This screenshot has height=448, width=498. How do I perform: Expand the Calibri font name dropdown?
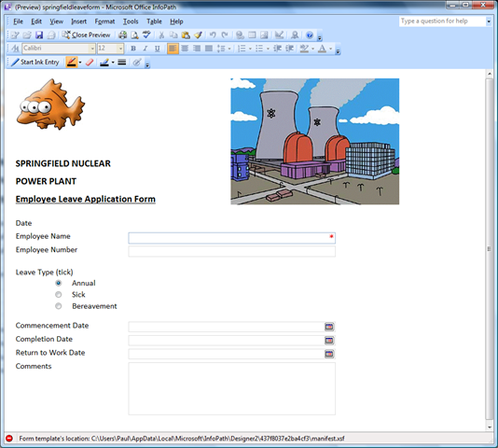(x=92, y=49)
